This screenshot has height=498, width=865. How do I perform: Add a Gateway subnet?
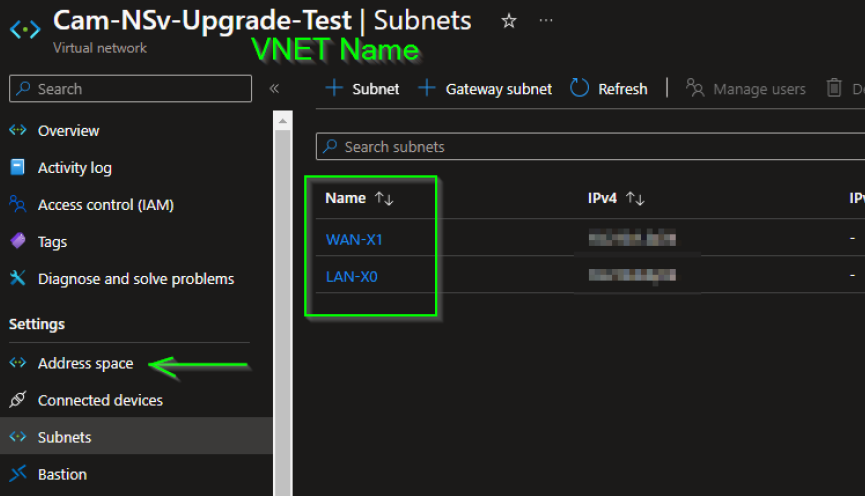click(x=485, y=89)
